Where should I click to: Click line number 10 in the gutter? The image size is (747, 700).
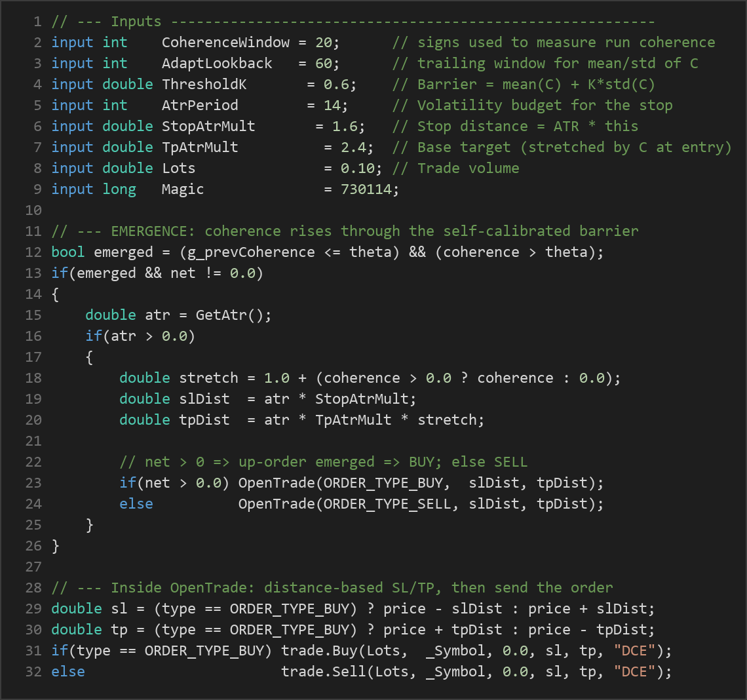[33, 210]
